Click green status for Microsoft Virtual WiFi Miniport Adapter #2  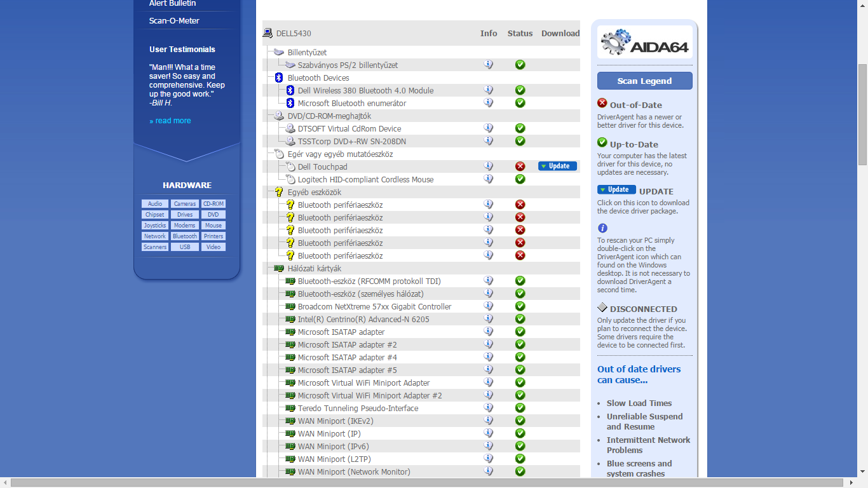[x=520, y=395]
